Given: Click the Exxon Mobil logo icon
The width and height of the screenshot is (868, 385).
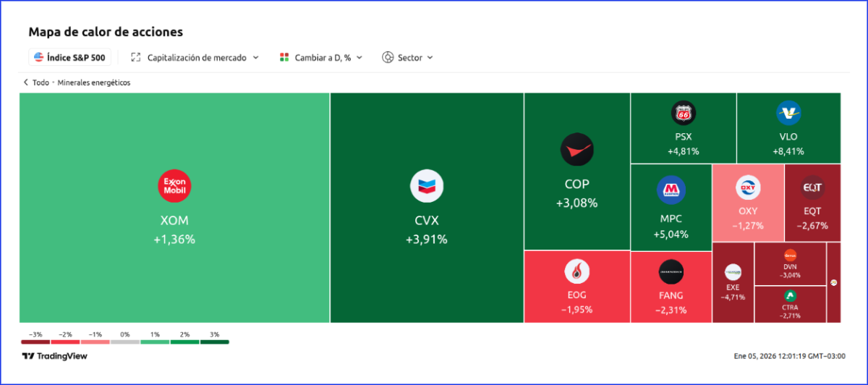Looking at the screenshot, I should 174,185.
